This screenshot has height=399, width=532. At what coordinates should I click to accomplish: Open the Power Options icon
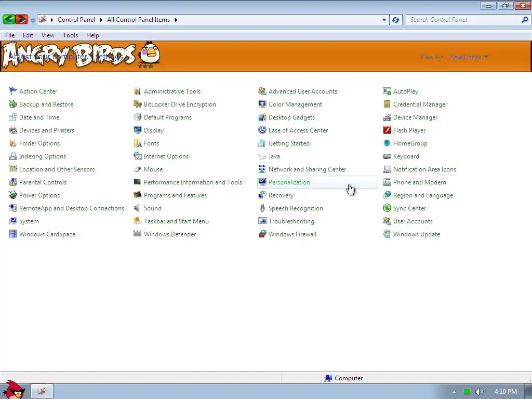[13, 195]
